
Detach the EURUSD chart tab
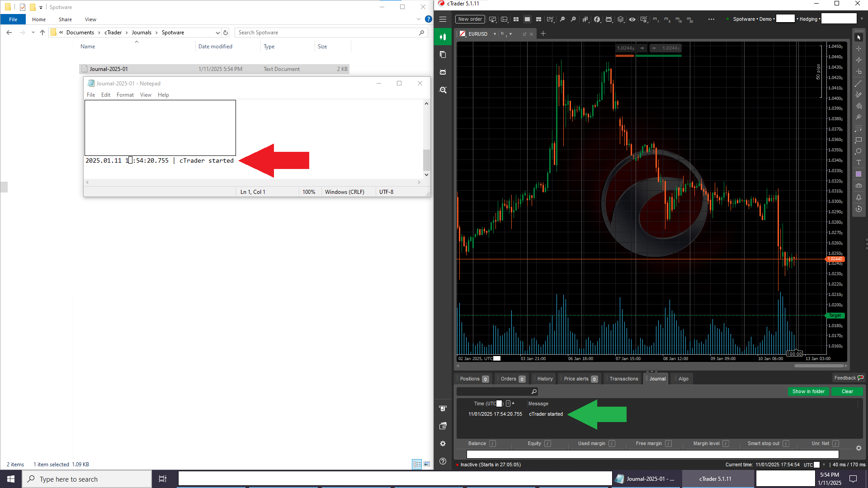click(524, 34)
